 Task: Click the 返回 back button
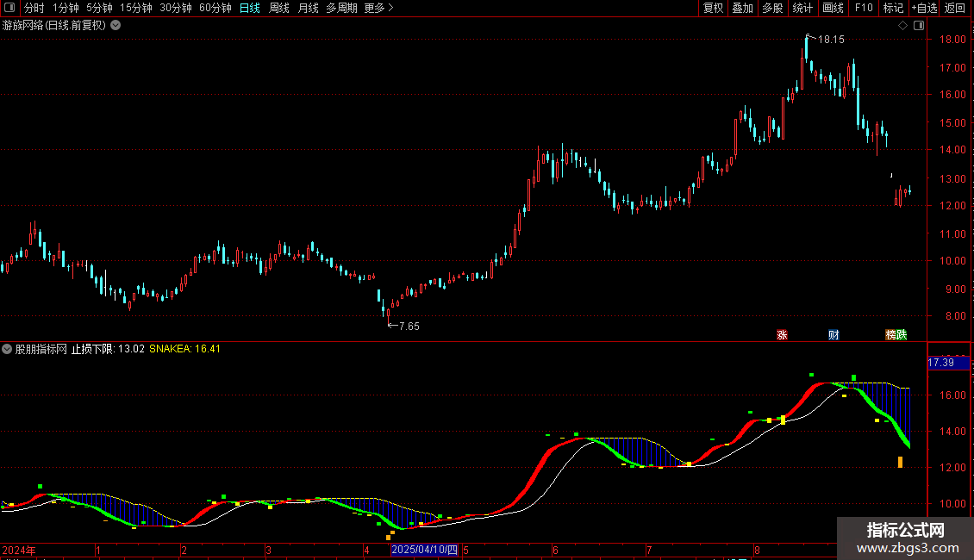pyautogui.click(x=955, y=8)
